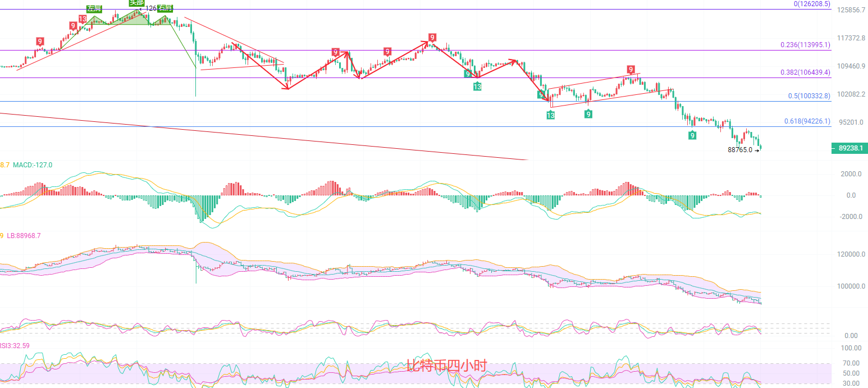Click the current price tag 89238.1
The width and height of the screenshot is (868, 388).
pos(849,148)
